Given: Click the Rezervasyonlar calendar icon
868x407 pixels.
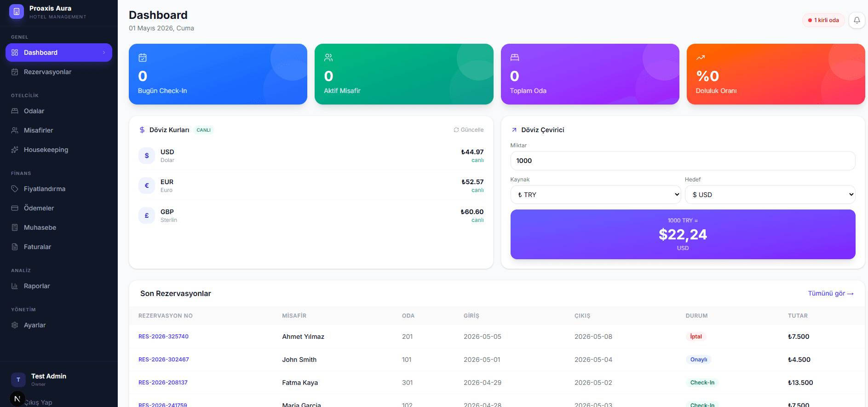Looking at the screenshot, I should 15,72.
